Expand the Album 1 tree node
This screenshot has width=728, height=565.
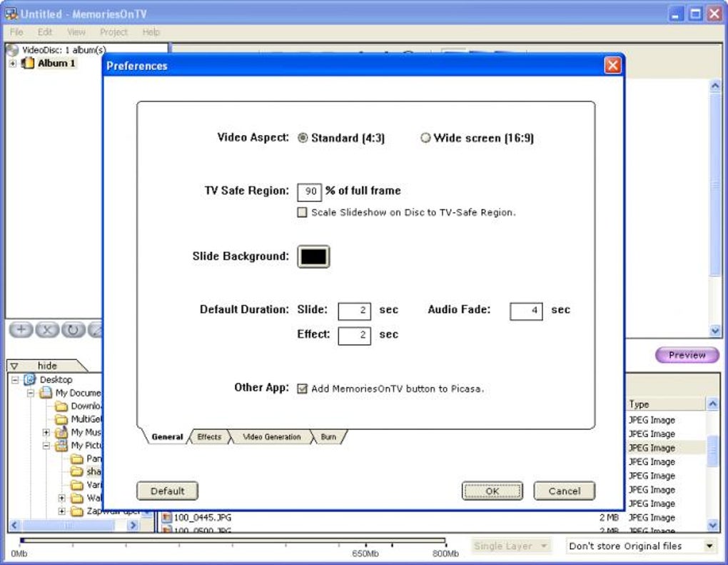click(x=13, y=63)
